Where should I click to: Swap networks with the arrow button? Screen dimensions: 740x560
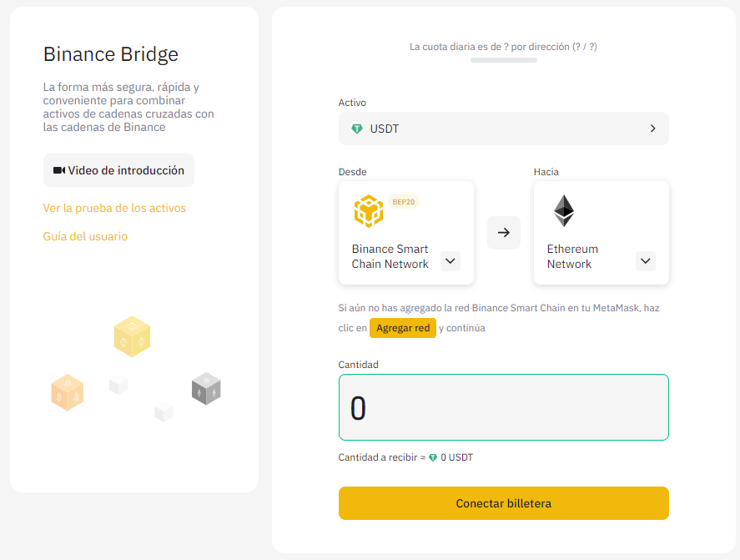tap(504, 232)
